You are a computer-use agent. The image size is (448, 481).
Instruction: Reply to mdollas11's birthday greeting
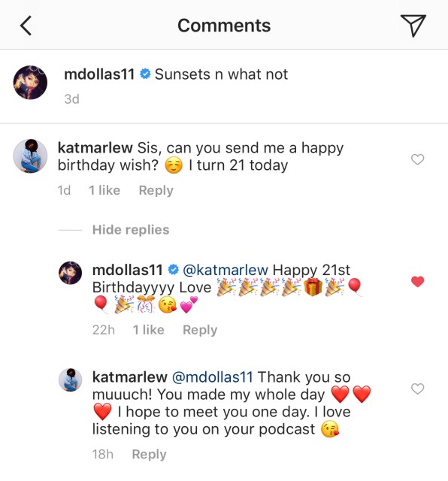200,330
